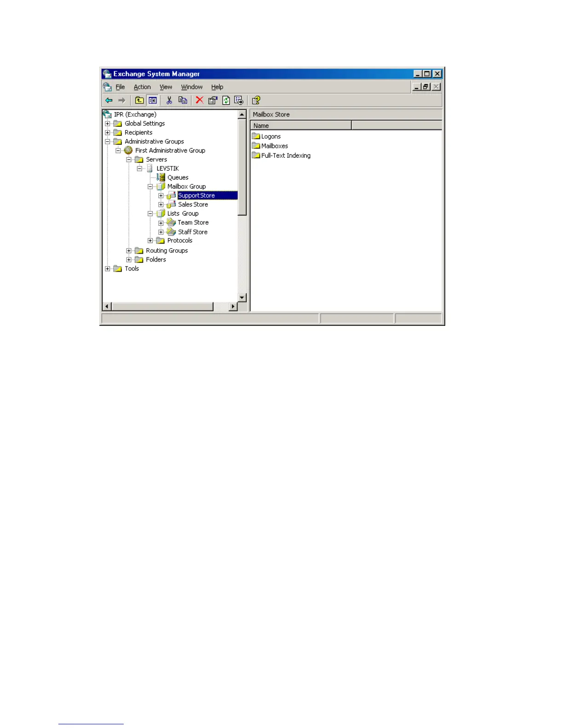Viewport: 563px width, 728px height.
Task: Expand the Global Settings node
Action: tap(108, 124)
